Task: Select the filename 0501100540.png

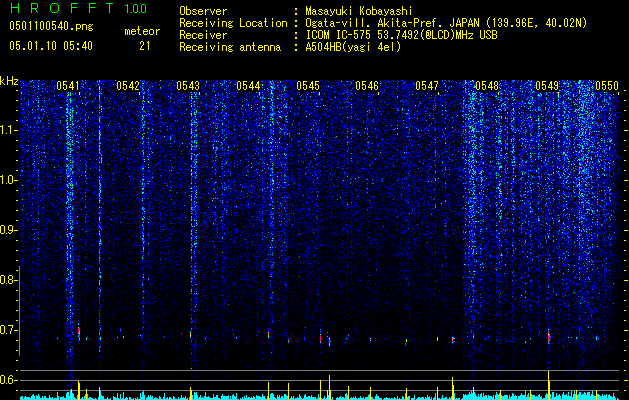Action: (51, 26)
